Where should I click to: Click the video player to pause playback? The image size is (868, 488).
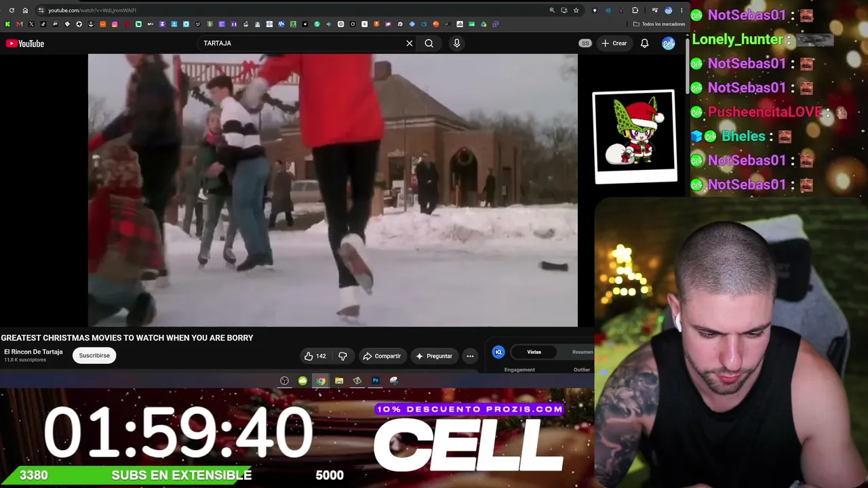click(333, 190)
